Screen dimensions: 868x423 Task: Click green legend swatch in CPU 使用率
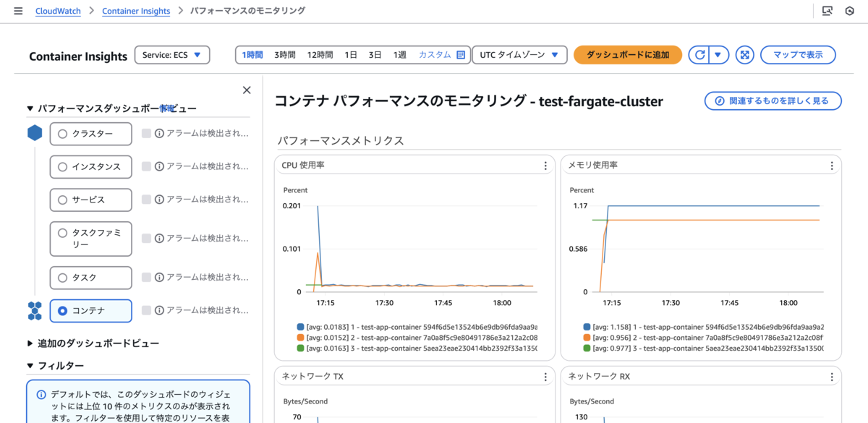[x=301, y=348]
